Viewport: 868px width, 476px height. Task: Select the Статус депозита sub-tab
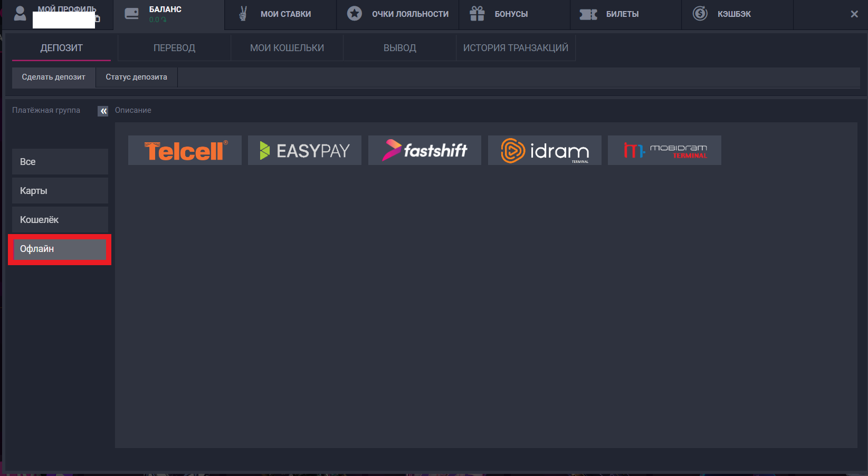pyautogui.click(x=136, y=77)
